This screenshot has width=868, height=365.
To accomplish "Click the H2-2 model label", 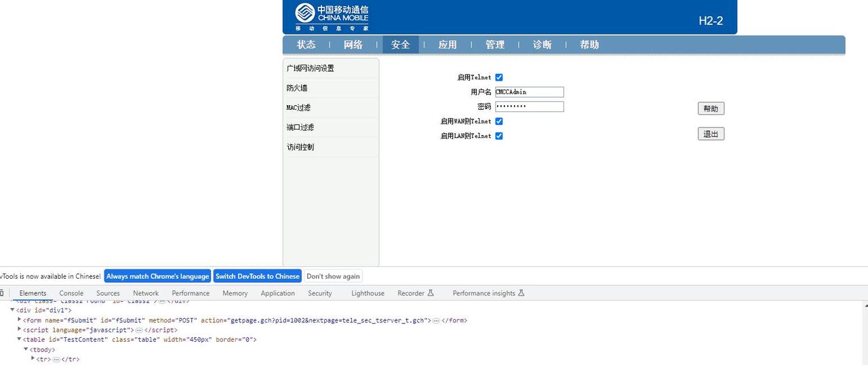I will [x=711, y=21].
